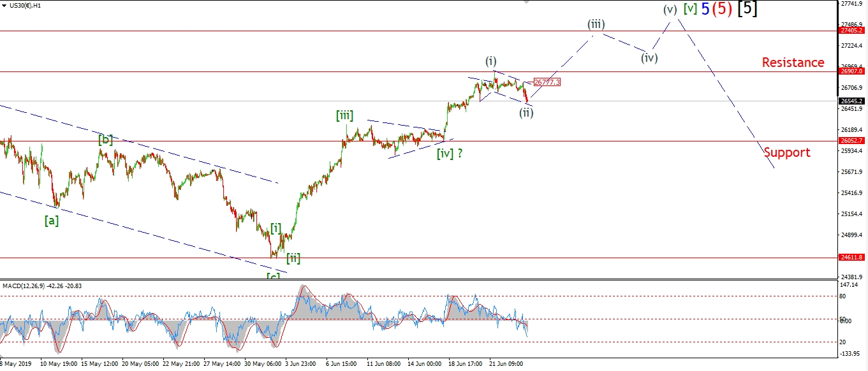This screenshot has height=371, width=868.
Task: Select the 26777.3 price label box
Action: pos(547,82)
